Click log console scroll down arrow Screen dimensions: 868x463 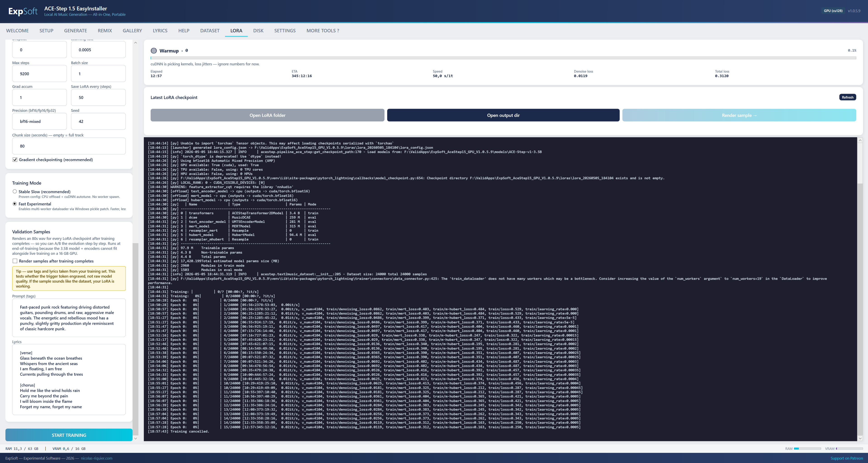tap(860, 438)
